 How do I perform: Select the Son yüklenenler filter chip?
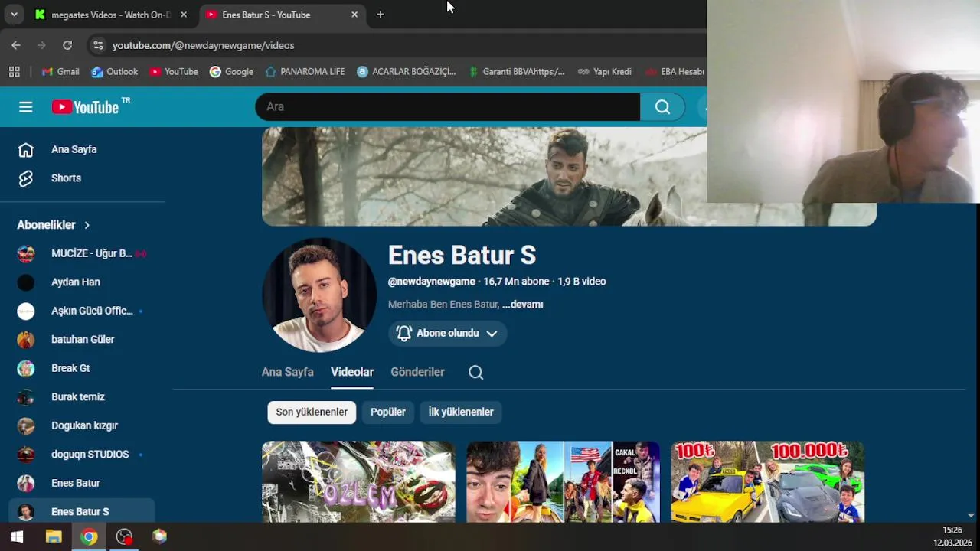tap(312, 412)
